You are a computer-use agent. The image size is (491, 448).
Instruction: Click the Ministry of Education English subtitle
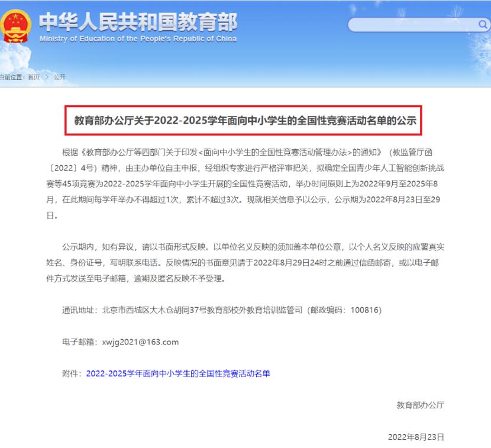[x=138, y=39]
